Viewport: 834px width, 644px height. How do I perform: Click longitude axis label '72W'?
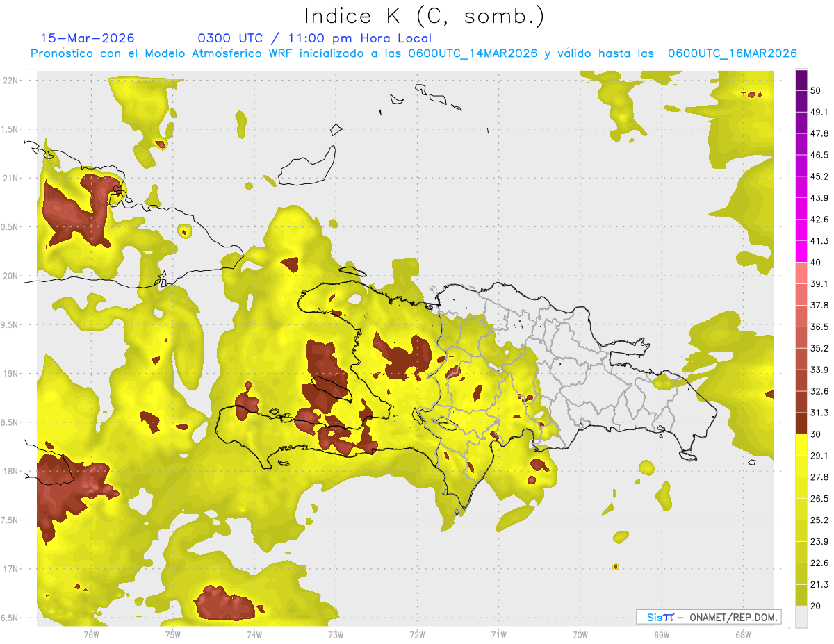[417, 634]
